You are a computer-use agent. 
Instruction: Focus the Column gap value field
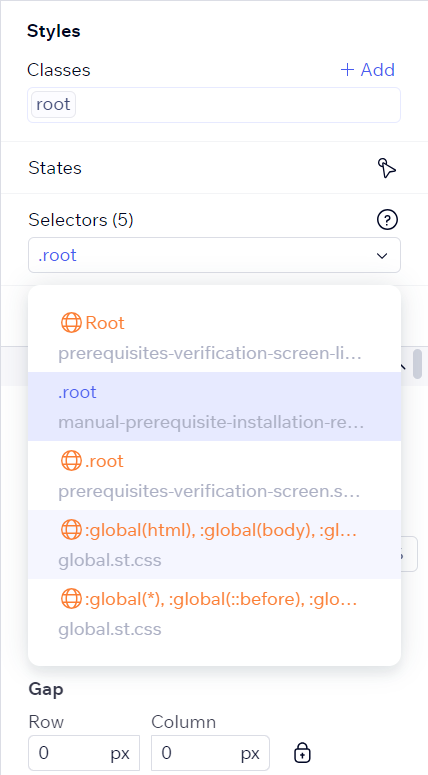[211, 753]
